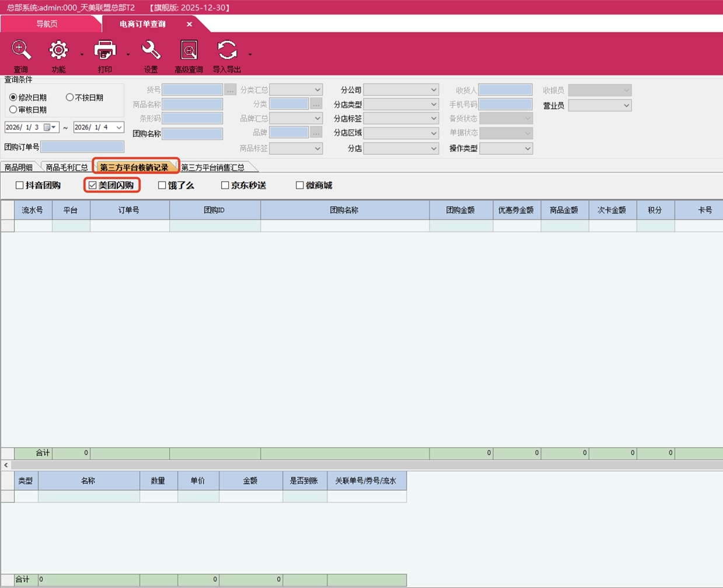Open the 导航页 tab
The height and width of the screenshot is (588, 723).
pos(47,24)
